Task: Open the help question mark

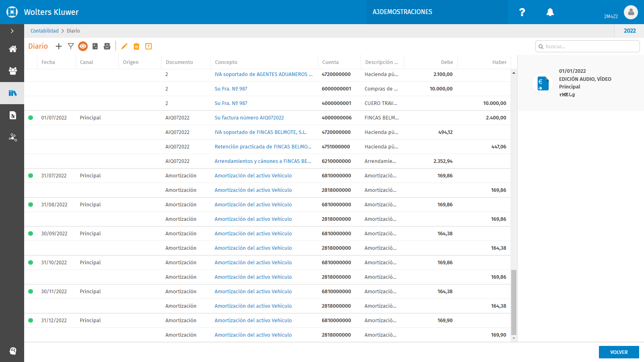Action: click(x=522, y=12)
